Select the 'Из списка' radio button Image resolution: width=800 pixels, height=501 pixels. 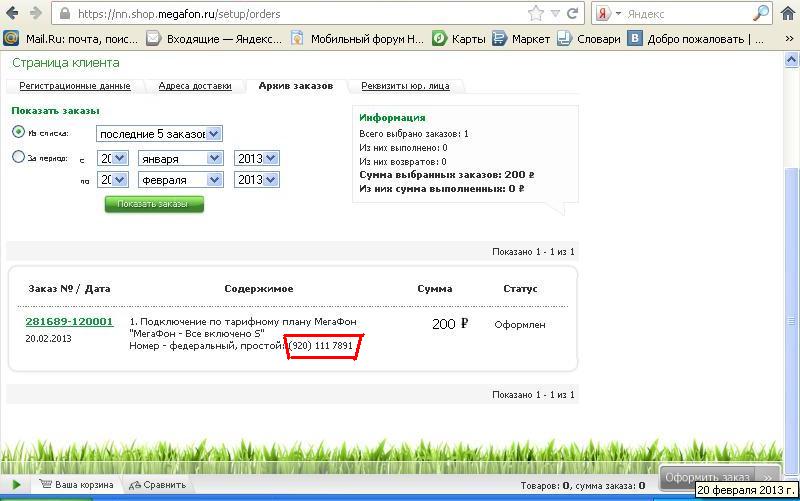[19, 132]
